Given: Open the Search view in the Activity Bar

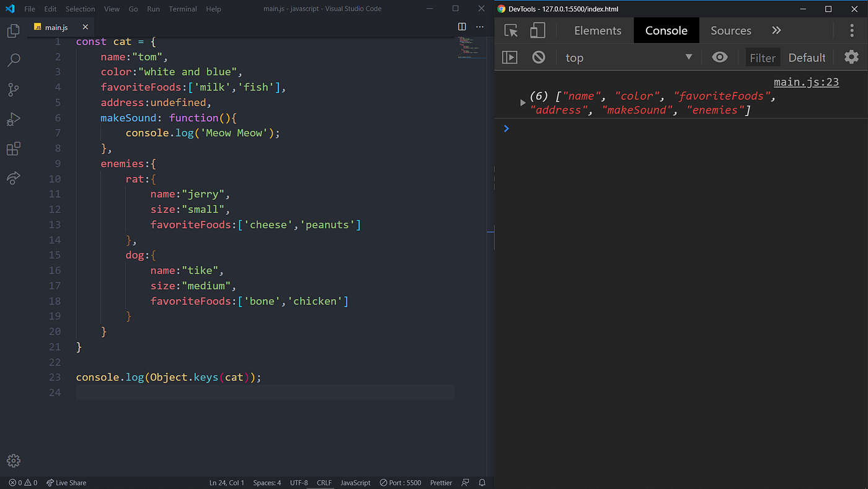Looking at the screenshot, I should pyautogui.click(x=13, y=60).
